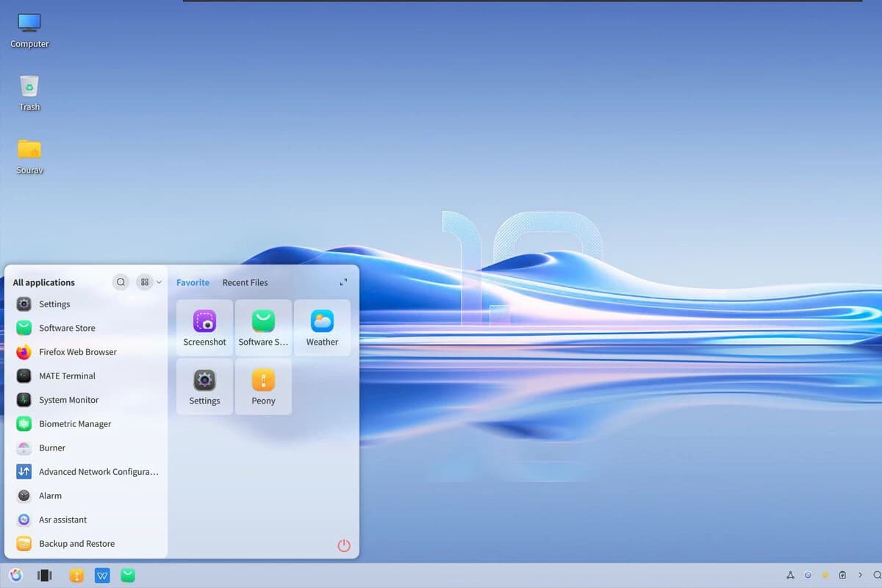This screenshot has height=588, width=882.
Task: Open the Software Store favorite tile
Action: click(263, 328)
